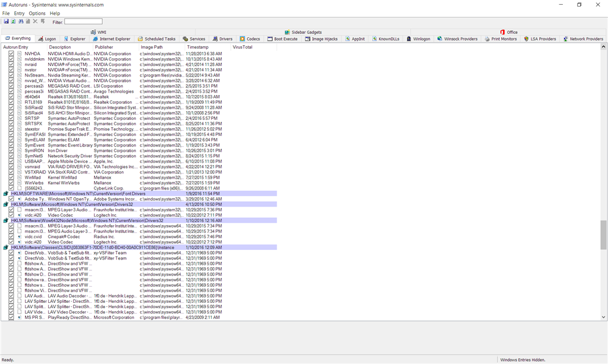Screen dimensions: 608x364
Task: Click registry icon beside Font Drivers key
Action: click(5, 194)
